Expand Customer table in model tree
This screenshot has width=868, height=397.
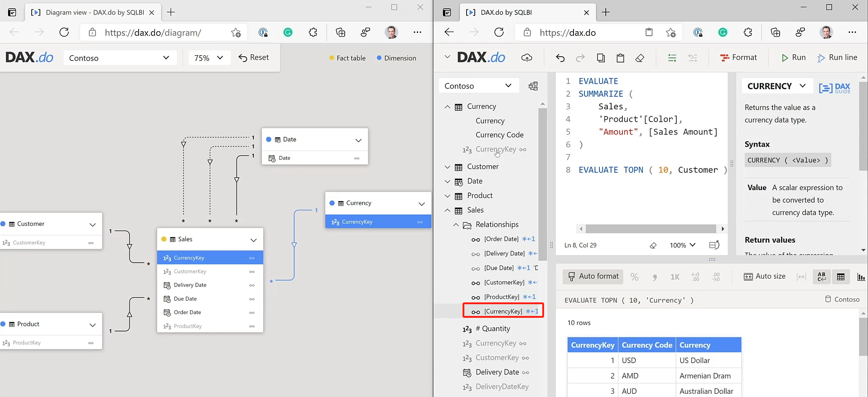447,167
